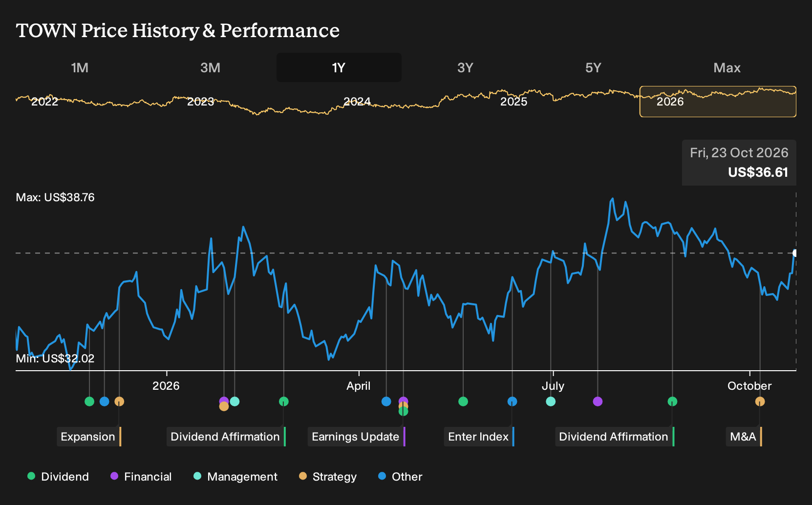
Task: Choose the active 1Y range tab
Action: [339, 67]
